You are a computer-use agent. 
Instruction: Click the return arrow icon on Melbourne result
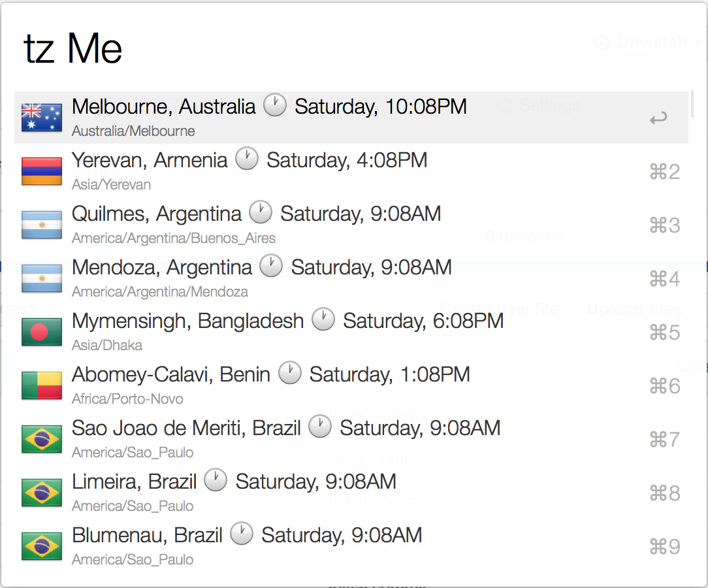(x=658, y=118)
